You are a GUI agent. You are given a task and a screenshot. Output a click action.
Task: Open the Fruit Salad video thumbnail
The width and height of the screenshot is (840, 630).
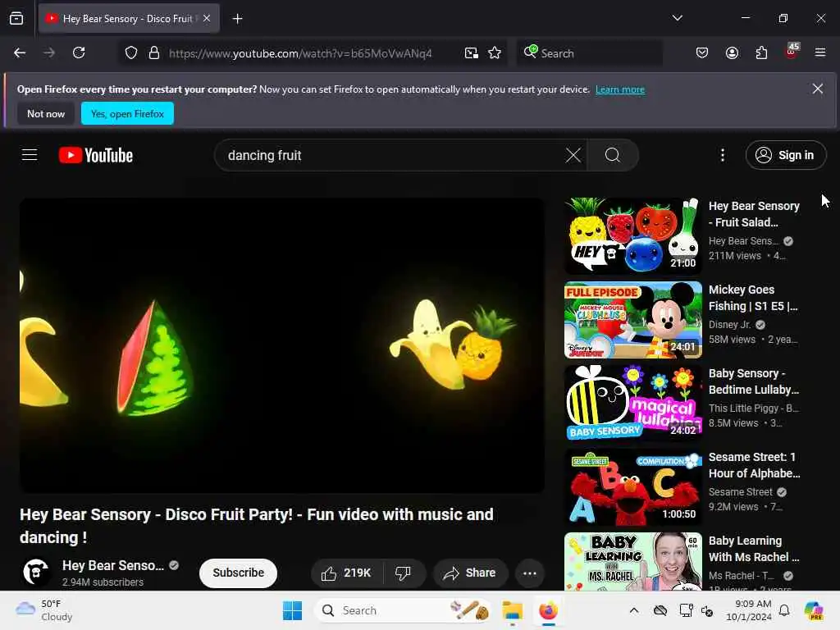tap(633, 235)
